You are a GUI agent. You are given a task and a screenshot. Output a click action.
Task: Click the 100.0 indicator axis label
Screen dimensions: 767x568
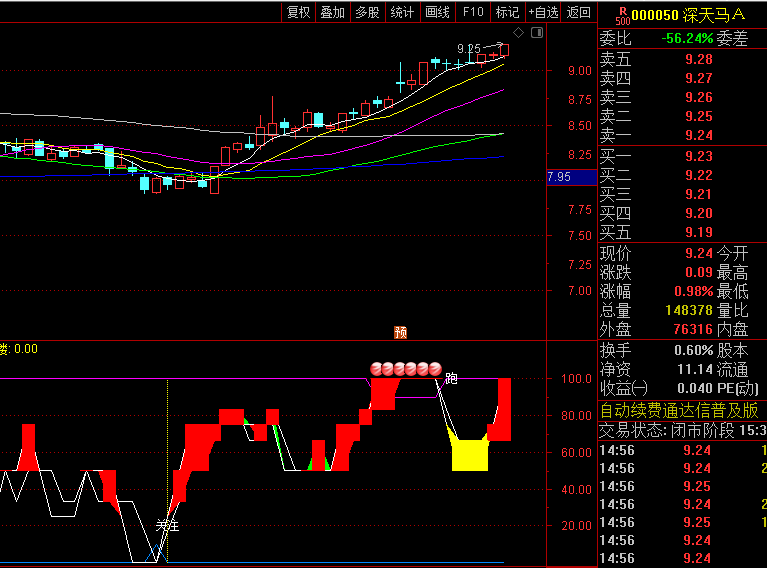[576, 379]
